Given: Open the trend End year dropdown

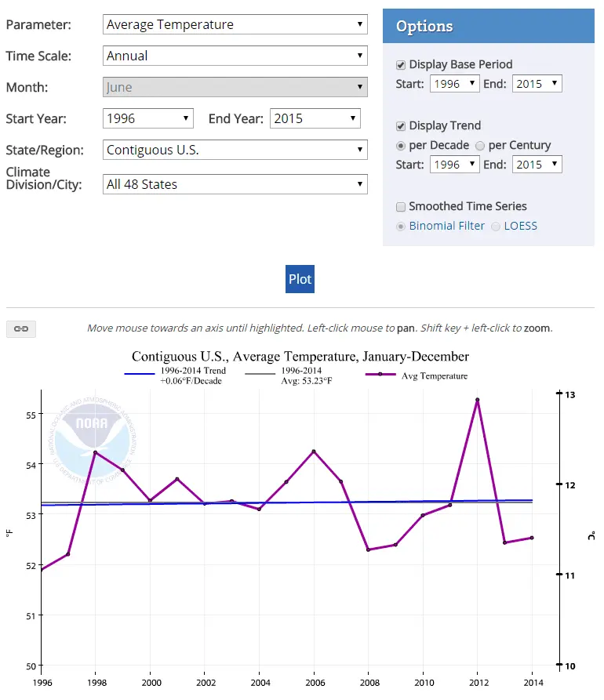Looking at the screenshot, I should pos(537,165).
